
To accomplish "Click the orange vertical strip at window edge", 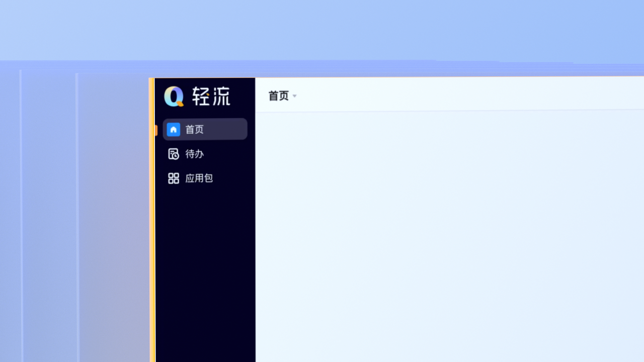I will pyautogui.click(x=151, y=226).
